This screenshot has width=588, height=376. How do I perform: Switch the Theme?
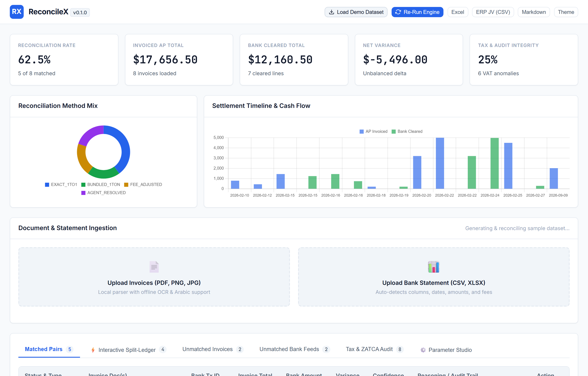(566, 12)
